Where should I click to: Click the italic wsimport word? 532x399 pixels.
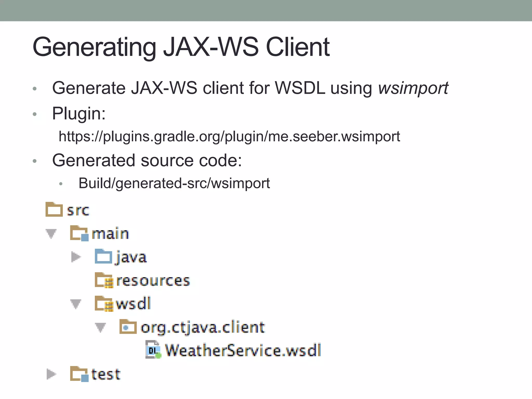(413, 88)
